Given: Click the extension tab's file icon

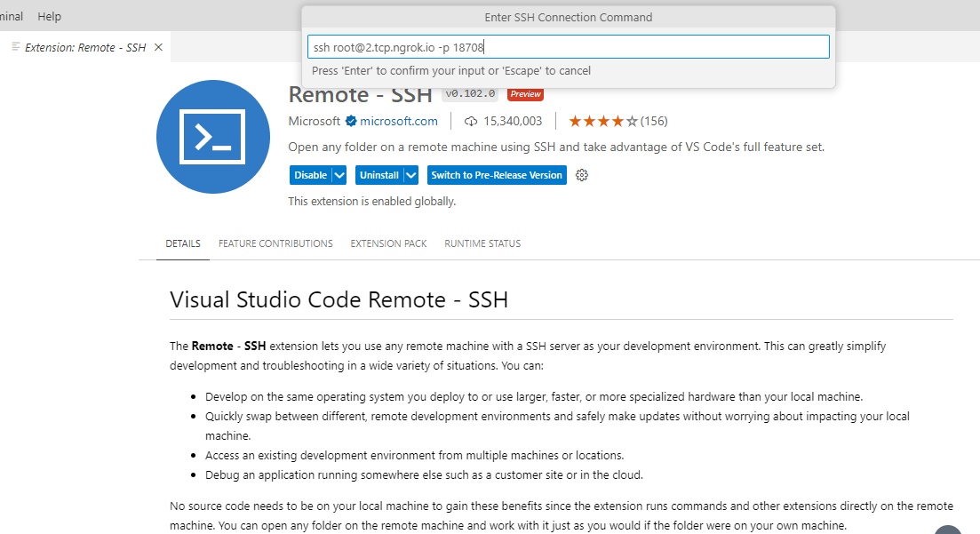Looking at the screenshot, I should (16, 47).
